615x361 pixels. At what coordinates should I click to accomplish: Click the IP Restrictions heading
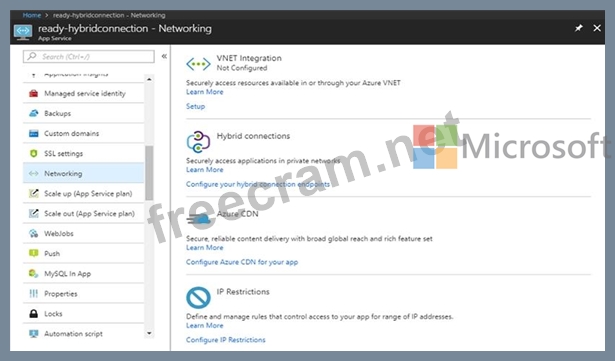(243, 292)
